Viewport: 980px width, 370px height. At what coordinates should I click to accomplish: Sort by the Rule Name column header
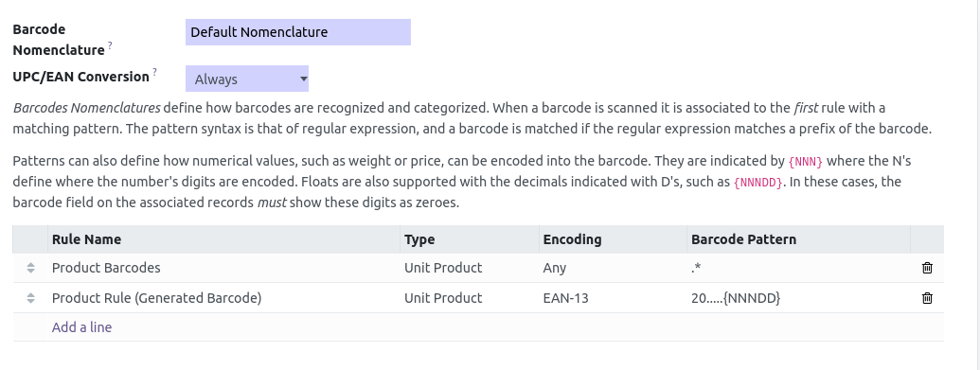pyautogui.click(x=223, y=239)
